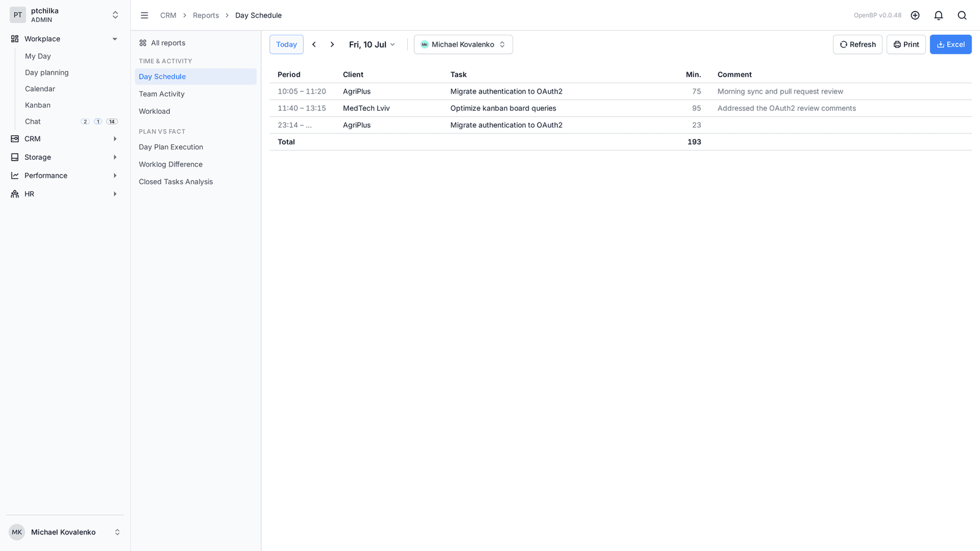Click the Print button
980x551 pixels.
pos(906,45)
